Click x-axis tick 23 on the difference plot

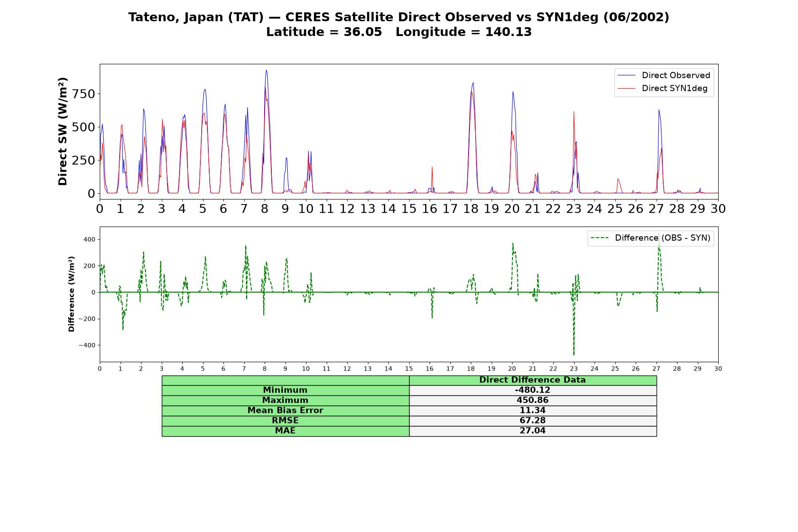(574, 369)
